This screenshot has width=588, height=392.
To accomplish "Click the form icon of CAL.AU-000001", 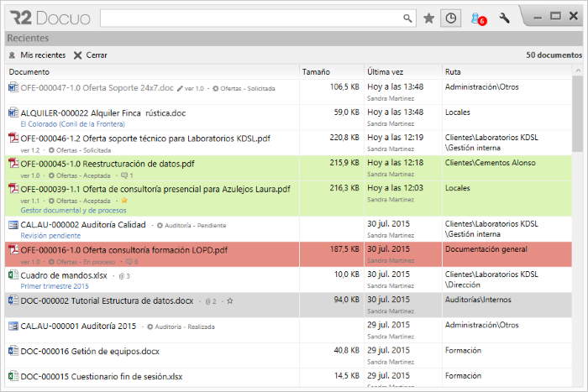I will point(13,326).
